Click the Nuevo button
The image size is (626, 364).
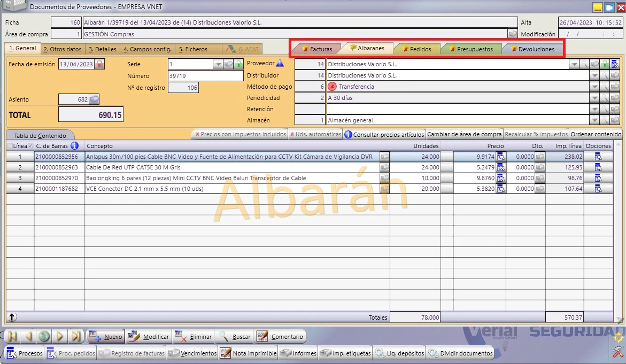coord(106,336)
